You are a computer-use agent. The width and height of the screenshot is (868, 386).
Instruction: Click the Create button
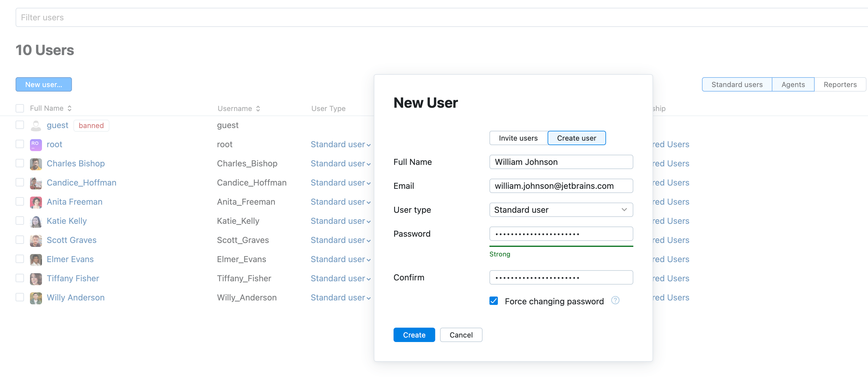(414, 335)
